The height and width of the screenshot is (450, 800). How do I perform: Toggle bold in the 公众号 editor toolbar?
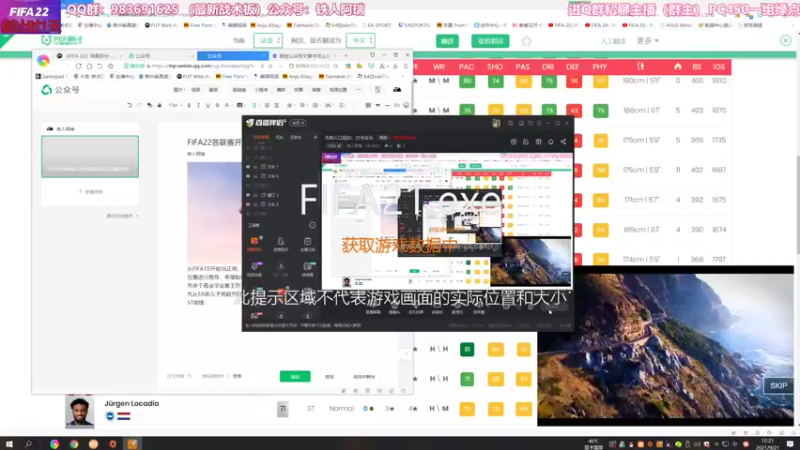(x=189, y=105)
